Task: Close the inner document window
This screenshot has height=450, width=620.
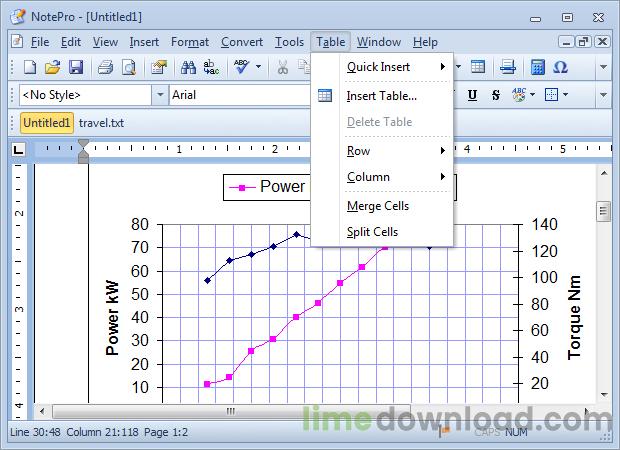Action: [603, 42]
